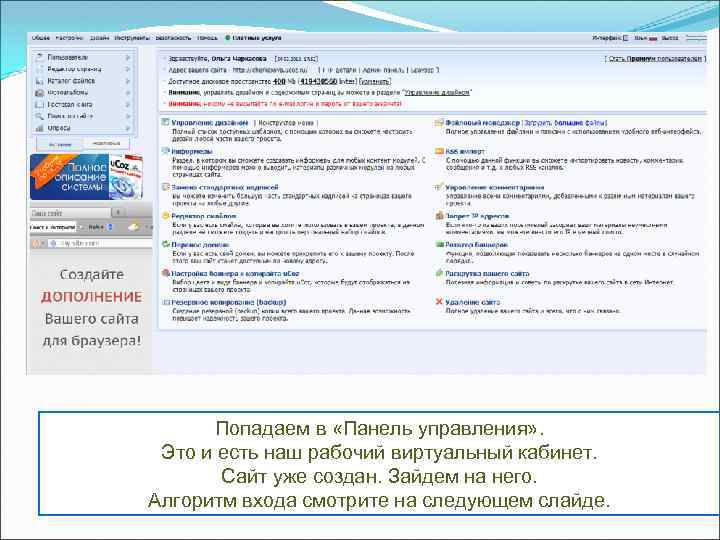Click the Удаление сайта link
Image resolution: width=720 pixels, height=540 pixels.
coord(472,303)
